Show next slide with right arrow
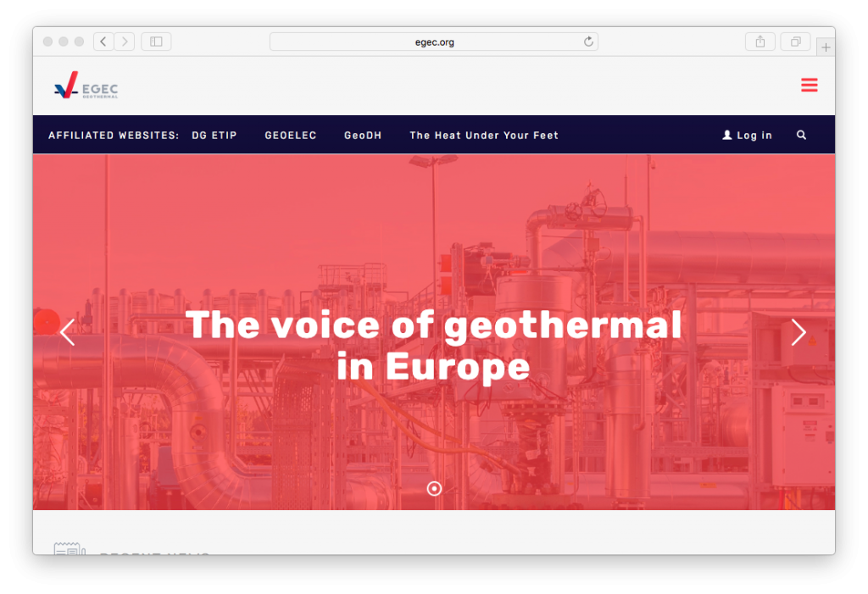Image resolution: width=868 pixels, height=594 pixels. point(798,332)
